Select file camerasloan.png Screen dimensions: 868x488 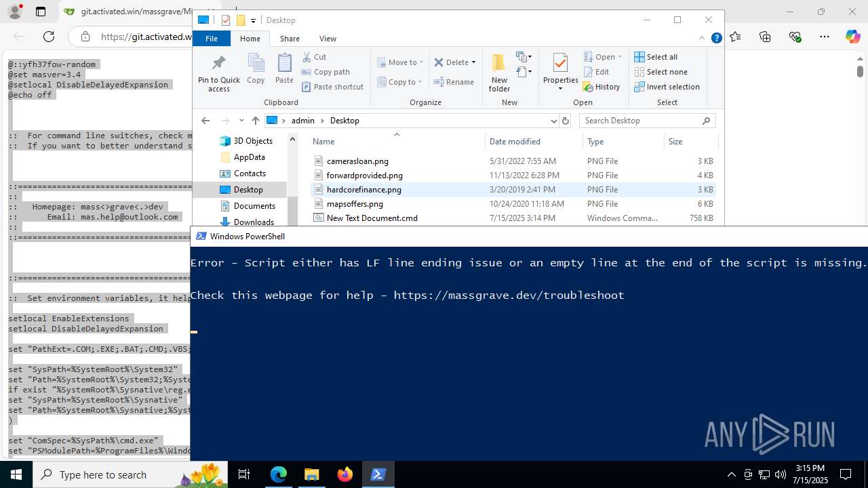(x=357, y=161)
